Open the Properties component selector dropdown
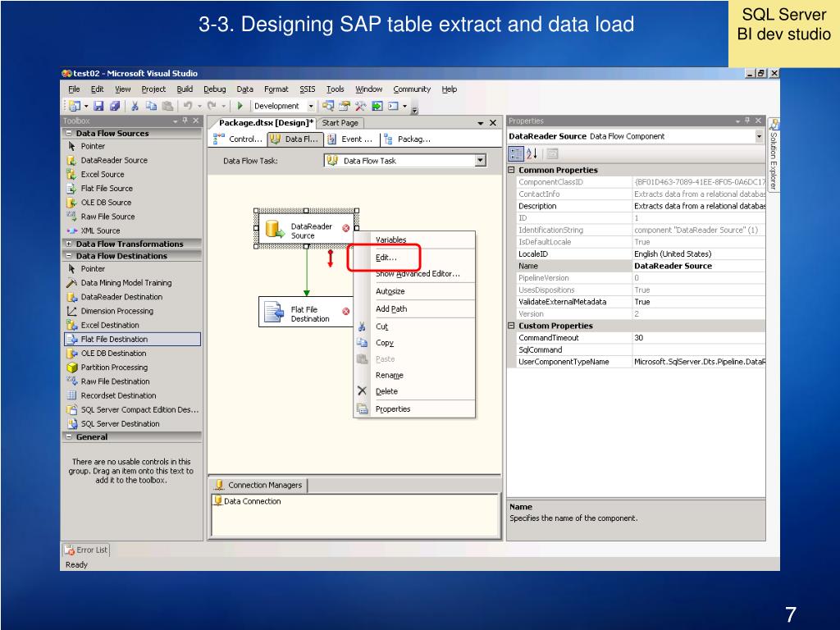This screenshot has height=630, width=840. pyautogui.click(x=759, y=137)
